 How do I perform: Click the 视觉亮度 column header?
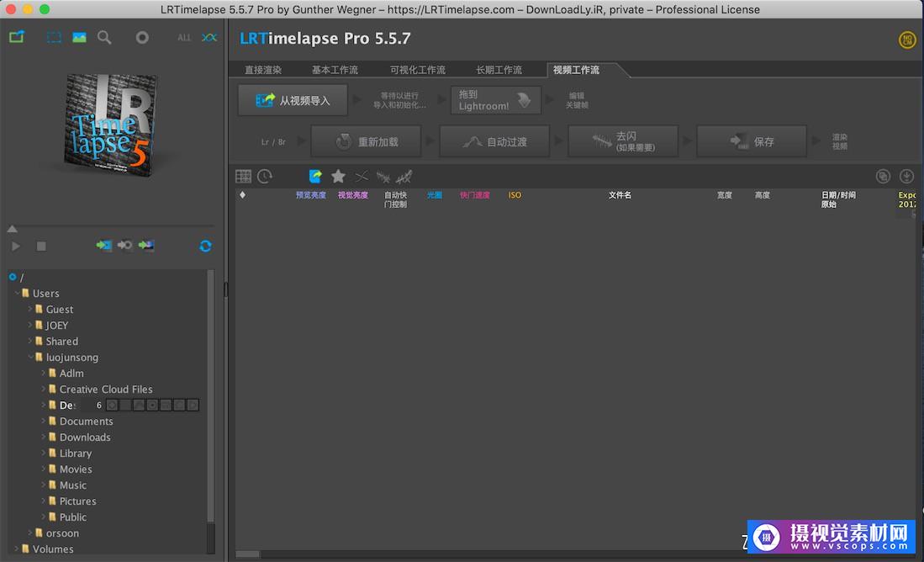[x=352, y=195]
